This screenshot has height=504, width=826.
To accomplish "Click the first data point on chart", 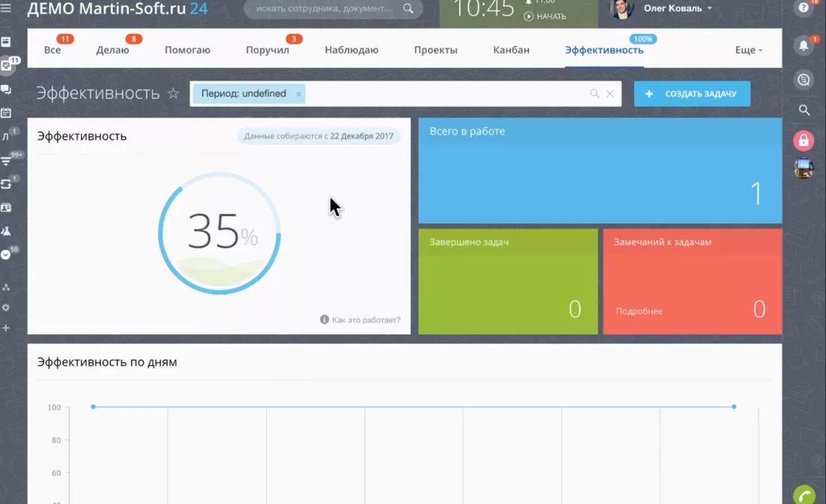I will point(93,406).
